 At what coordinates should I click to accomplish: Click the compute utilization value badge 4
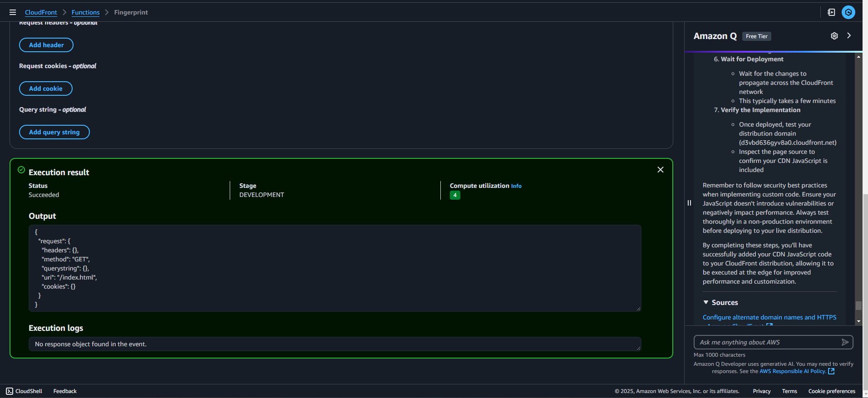(455, 195)
